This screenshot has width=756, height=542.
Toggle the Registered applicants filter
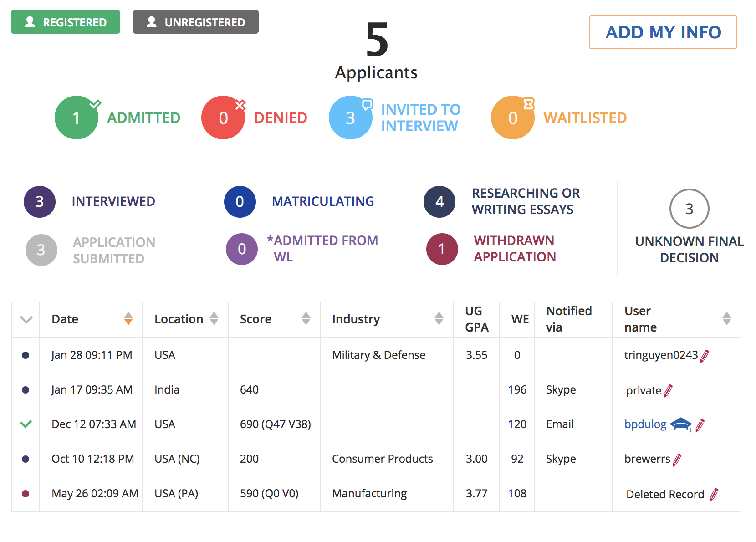66,22
